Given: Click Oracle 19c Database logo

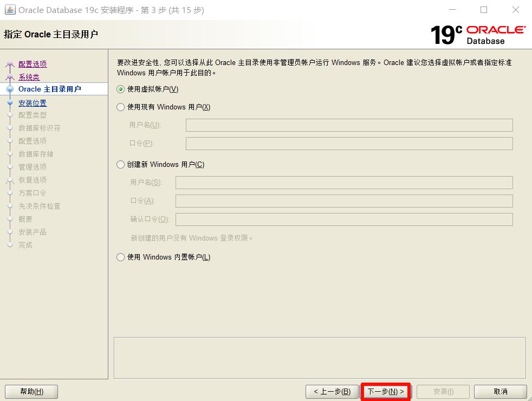Looking at the screenshot, I should pyautogui.click(x=478, y=35).
